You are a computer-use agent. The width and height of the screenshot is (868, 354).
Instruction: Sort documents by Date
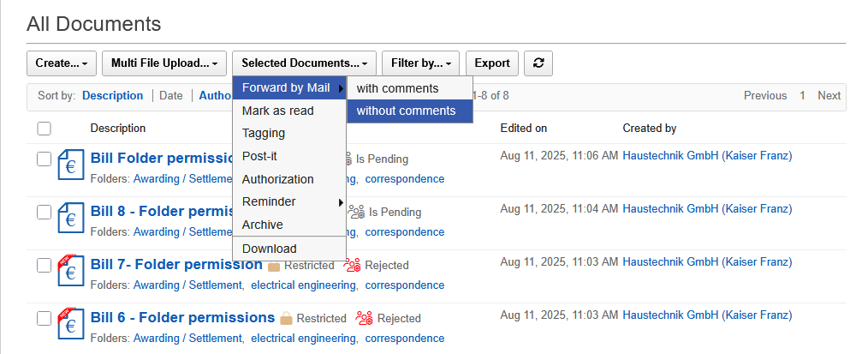[171, 95]
